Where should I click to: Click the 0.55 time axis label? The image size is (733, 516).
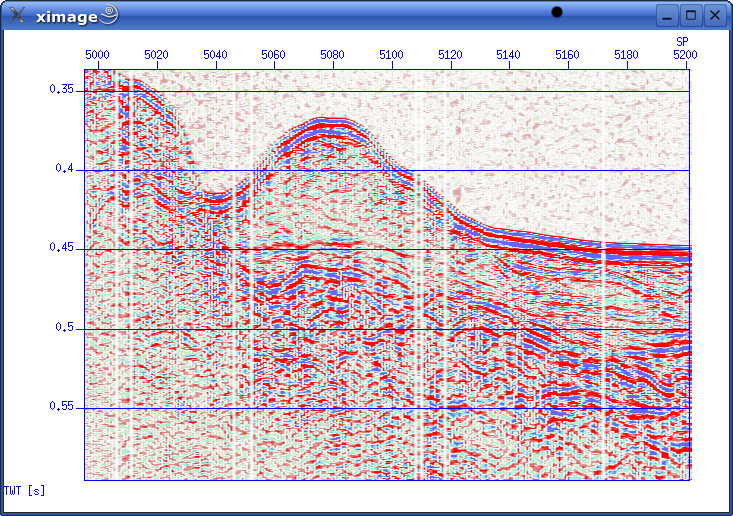(x=61, y=407)
